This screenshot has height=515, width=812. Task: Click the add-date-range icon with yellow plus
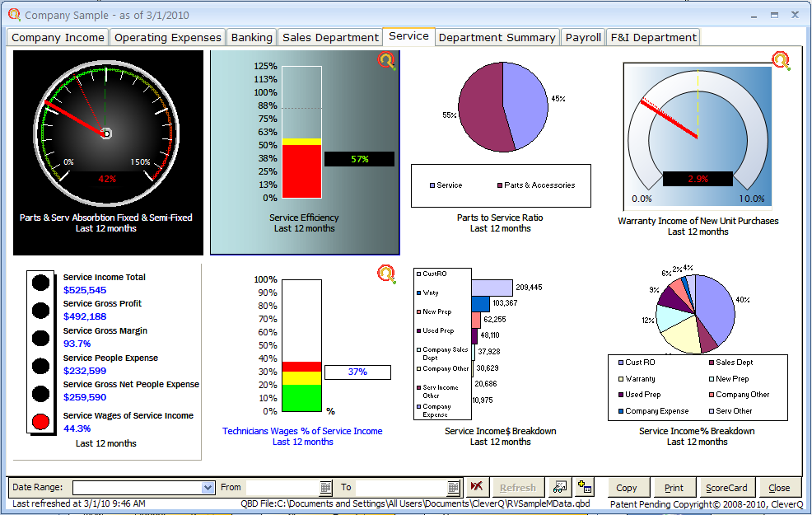pyautogui.click(x=586, y=487)
